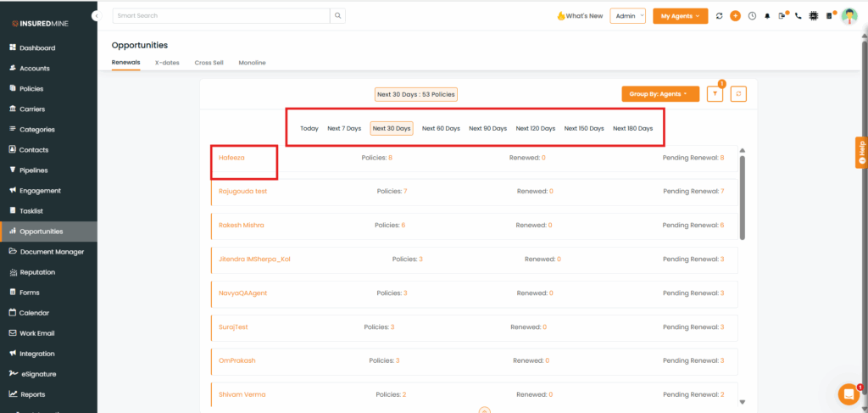Screen dimensions: 868x413
Task: Open the chat bubble widget
Action: click(848, 394)
